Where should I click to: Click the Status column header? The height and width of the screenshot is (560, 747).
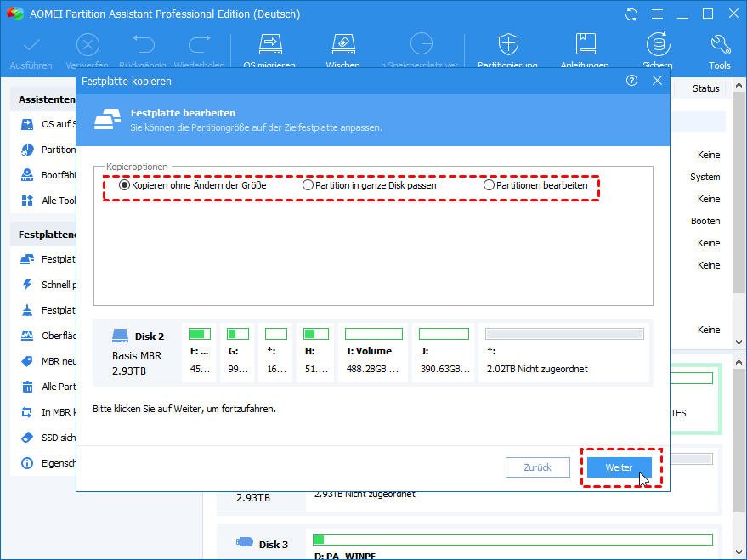705,88
